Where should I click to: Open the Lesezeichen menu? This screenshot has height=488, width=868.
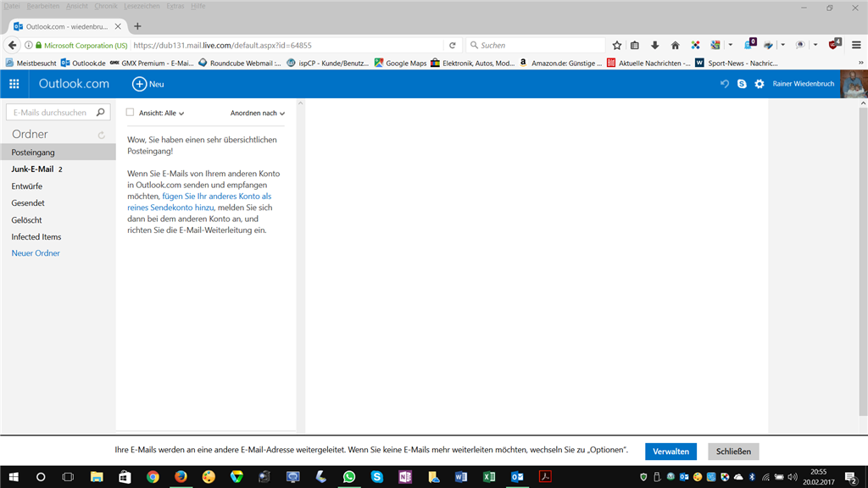[x=142, y=6]
